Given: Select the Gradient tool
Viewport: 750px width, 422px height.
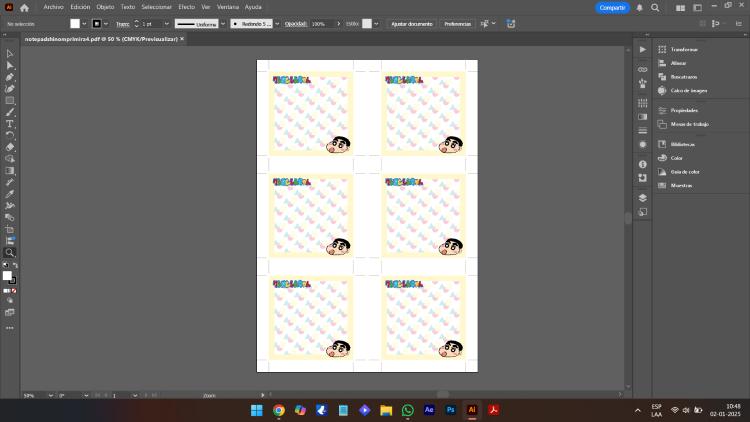Looking at the screenshot, I should point(10,171).
